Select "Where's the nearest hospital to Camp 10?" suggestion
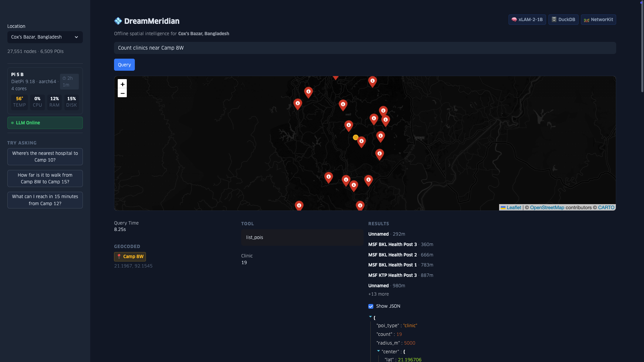 click(x=45, y=157)
